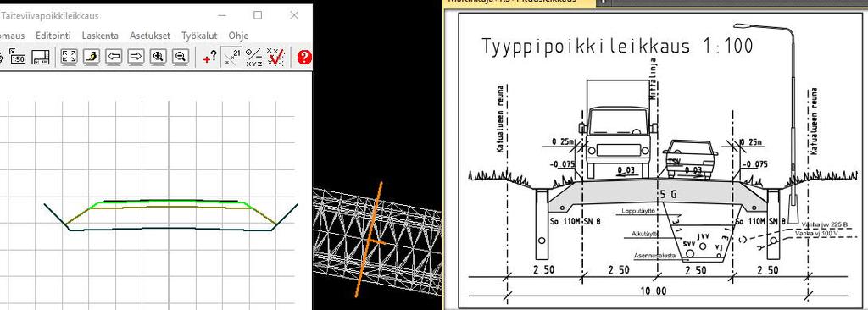Toggle the red checkmark points tool

click(x=275, y=57)
